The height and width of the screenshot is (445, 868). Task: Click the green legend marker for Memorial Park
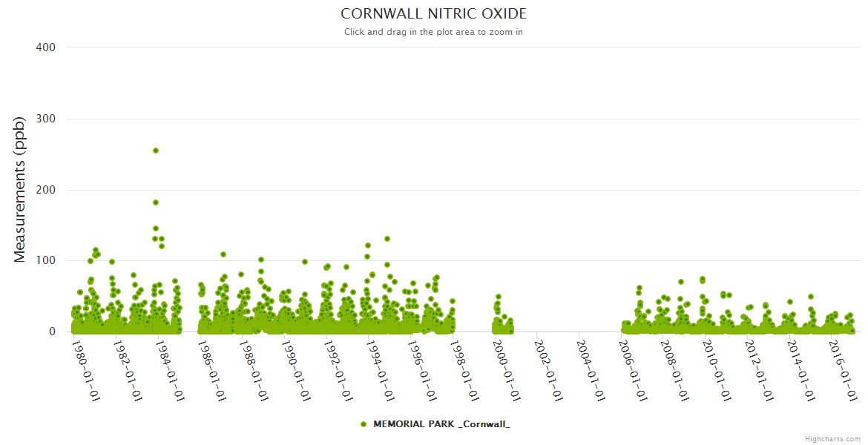click(x=363, y=424)
